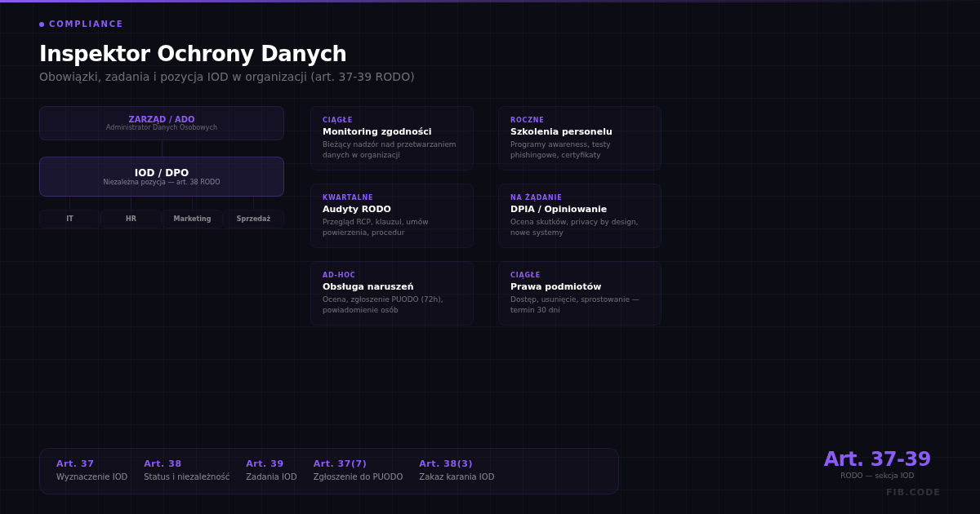Click Art. 37(7) Zgłoszenie do PUODO

pos(358,471)
